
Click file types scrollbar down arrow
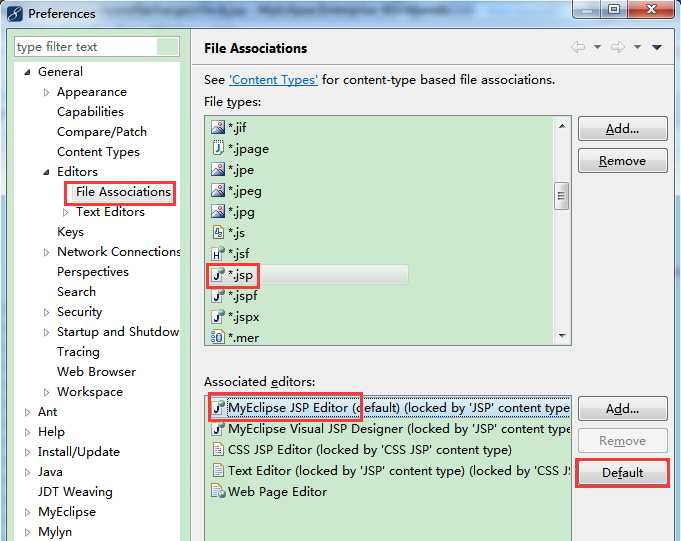562,336
